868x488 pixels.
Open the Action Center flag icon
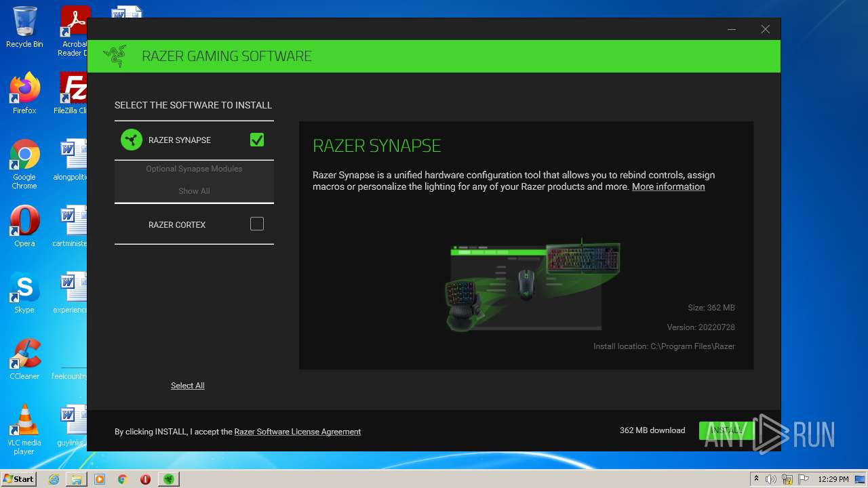(x=804, y=479)
